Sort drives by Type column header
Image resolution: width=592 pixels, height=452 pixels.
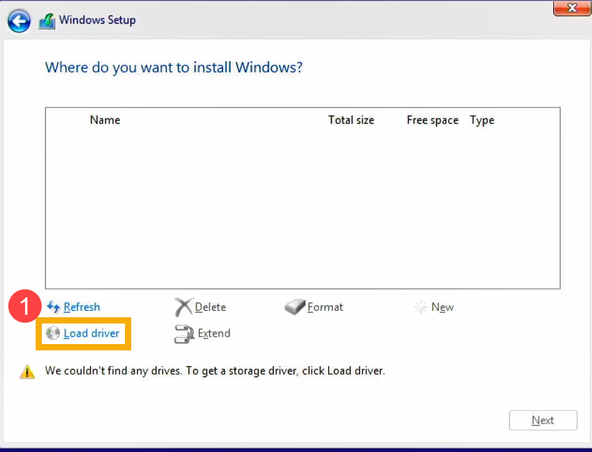pyautogui.click(x=482, y=120)
